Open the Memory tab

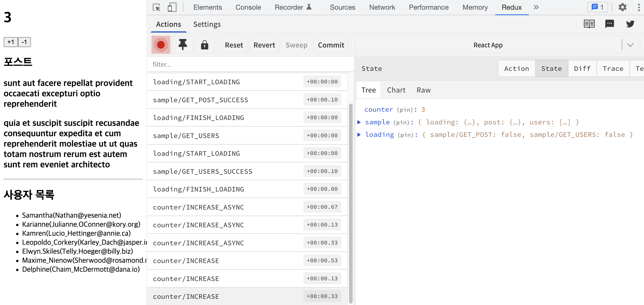click(x=475, y=7)
